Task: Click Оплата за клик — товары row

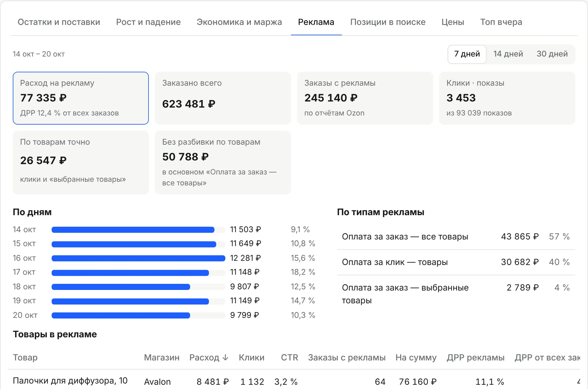Action: point(456,262)
